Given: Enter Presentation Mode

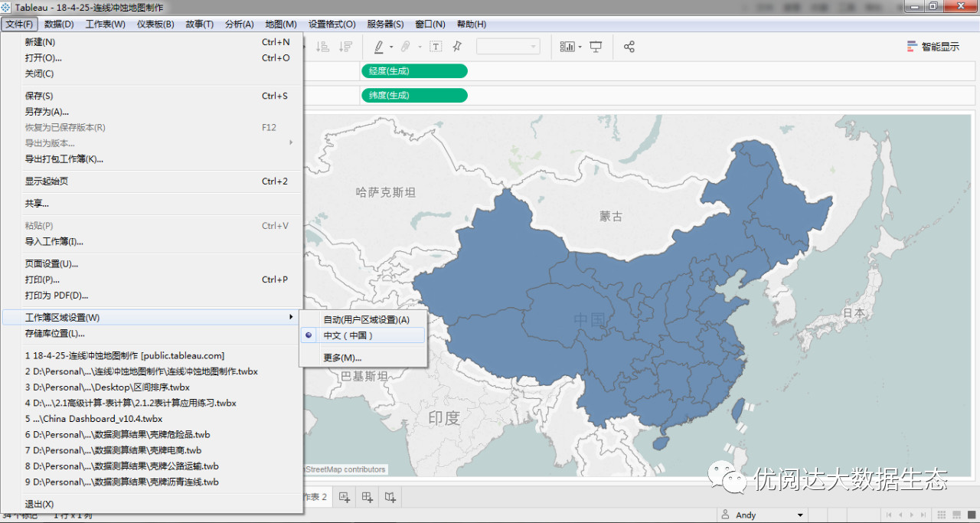Looking at the screenshot, I should [596, 47].
